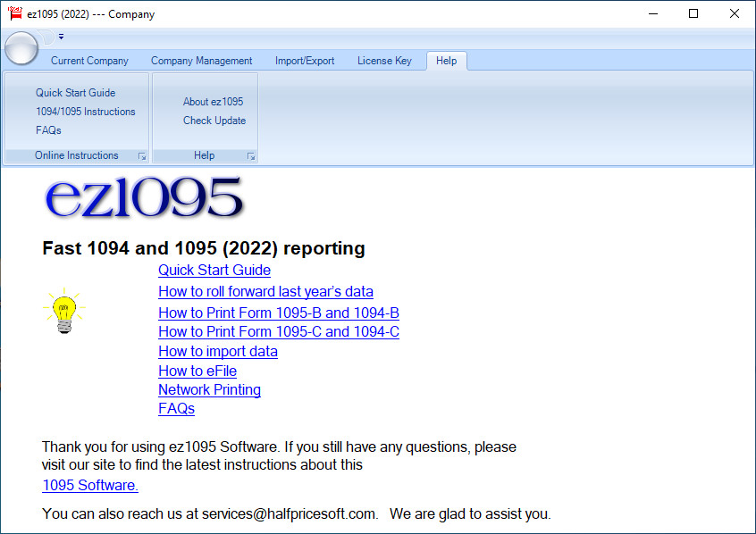756x534 pixels.
Task: Click the Online Instructions group label
Action: tap(77, 155)
